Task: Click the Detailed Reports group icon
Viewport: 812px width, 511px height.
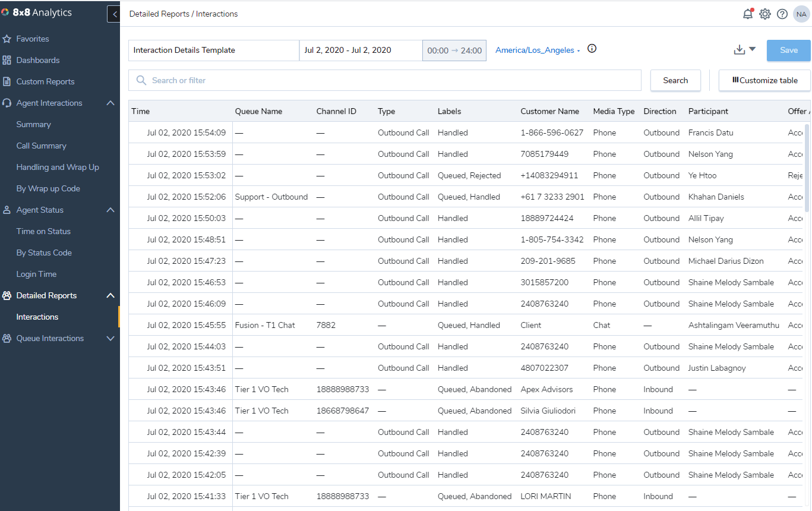Action: tap(7, 295)
